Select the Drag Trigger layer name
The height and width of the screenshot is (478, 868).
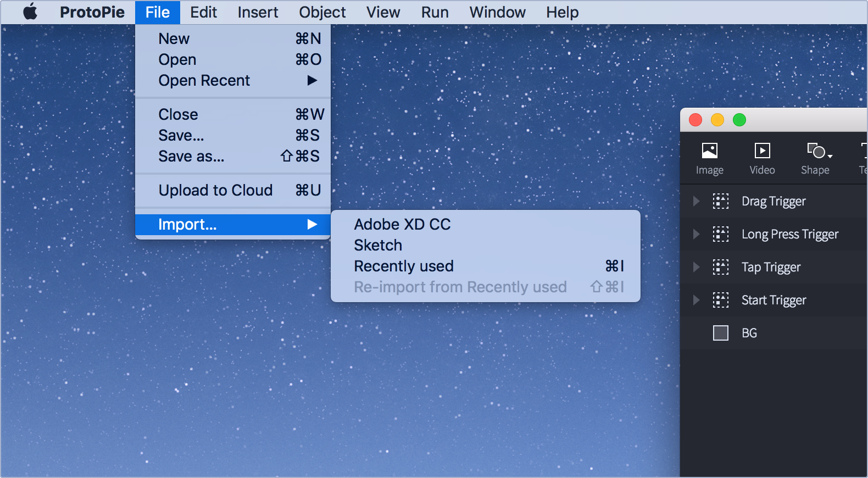tap(774, 202)
